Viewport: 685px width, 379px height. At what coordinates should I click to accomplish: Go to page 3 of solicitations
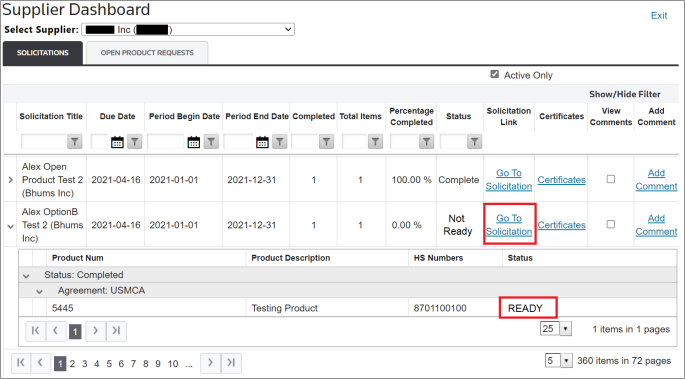pyautogui.click(x=85, y=363)
